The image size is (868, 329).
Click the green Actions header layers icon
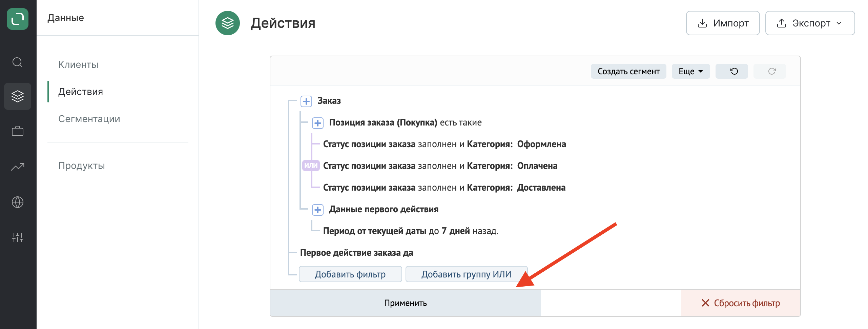pyautogui.click(x=228, y=23)
